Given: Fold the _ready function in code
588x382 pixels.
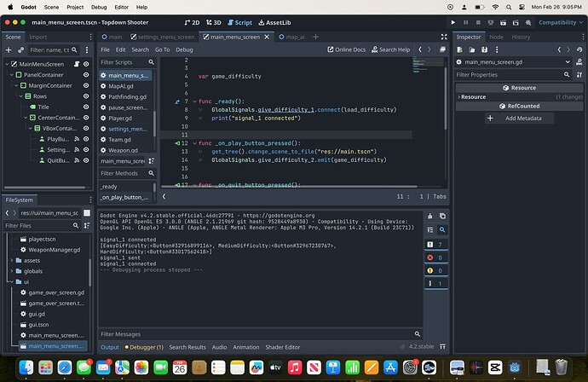Looking at the screenshot, I should [x=194, y=101].
